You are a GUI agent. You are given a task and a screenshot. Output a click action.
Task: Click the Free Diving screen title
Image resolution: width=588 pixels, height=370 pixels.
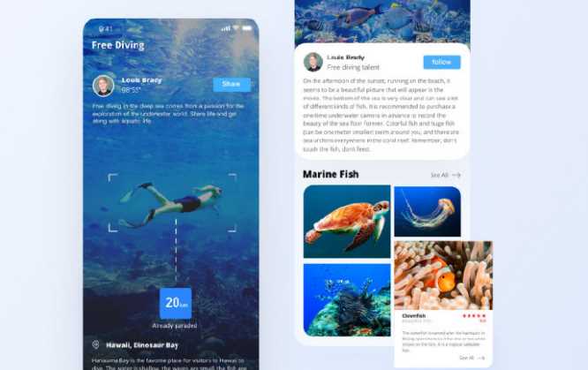(118, 45)
